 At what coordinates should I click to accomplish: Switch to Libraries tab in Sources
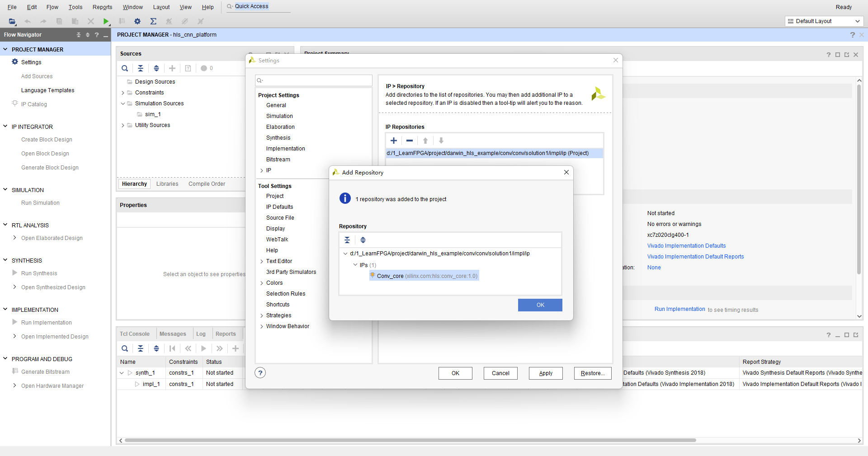click(167, 184)
